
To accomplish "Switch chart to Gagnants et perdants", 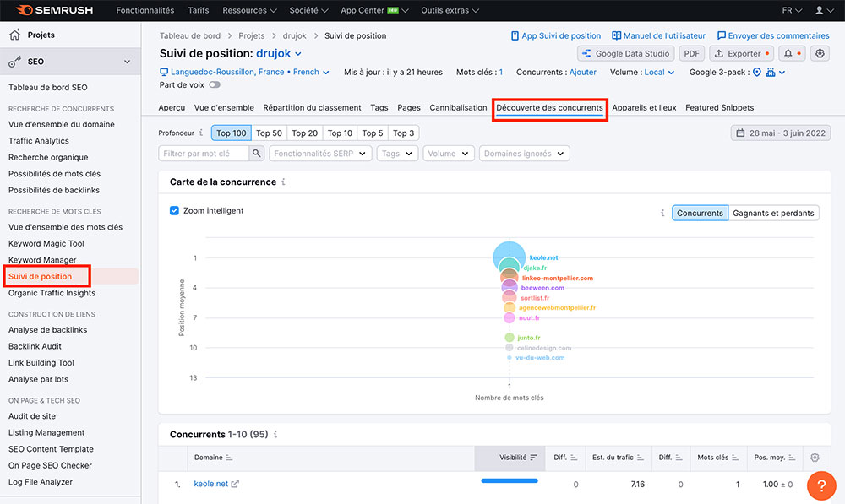I will pyautogui.click(x=773, y=214).
